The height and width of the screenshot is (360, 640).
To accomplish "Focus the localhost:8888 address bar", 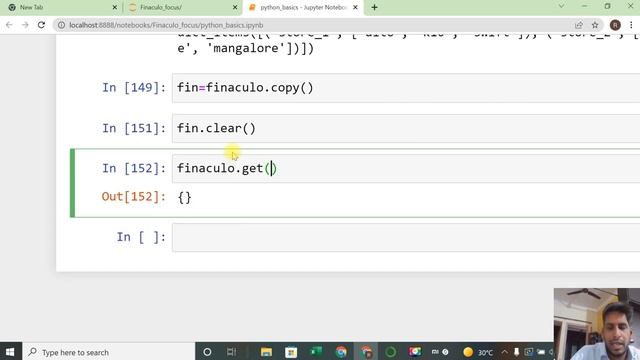I will point(314,25).
